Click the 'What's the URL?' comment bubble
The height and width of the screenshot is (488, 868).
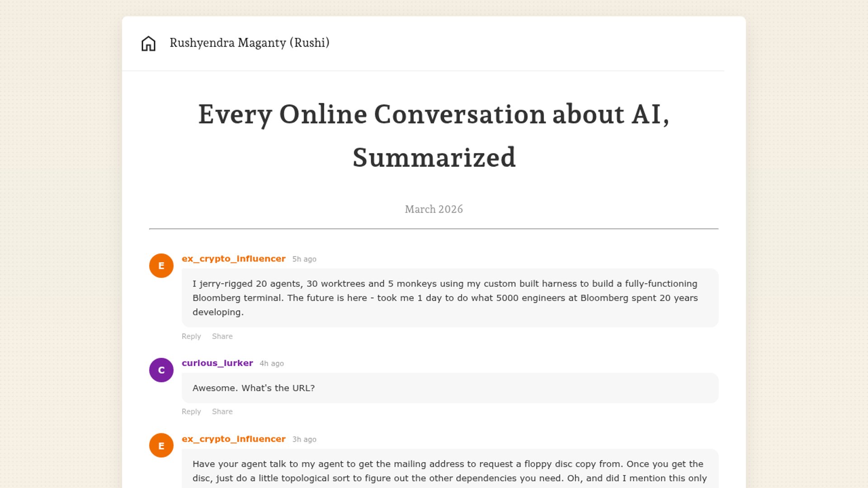[450, 388]
